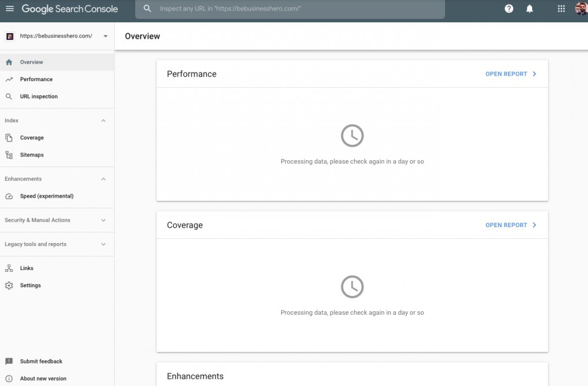588x386 pixels.
Task: Click Coverage card 'Processing data' message
Action: [x=352, y=313]
